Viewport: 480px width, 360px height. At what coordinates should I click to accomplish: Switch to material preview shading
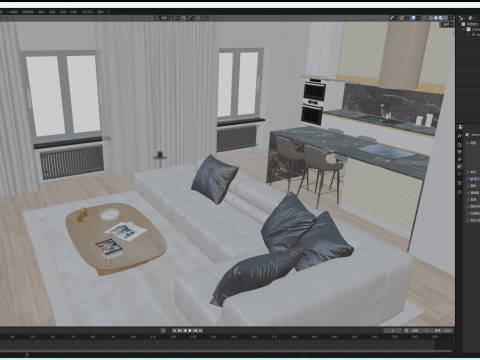[x=441, y=18]
